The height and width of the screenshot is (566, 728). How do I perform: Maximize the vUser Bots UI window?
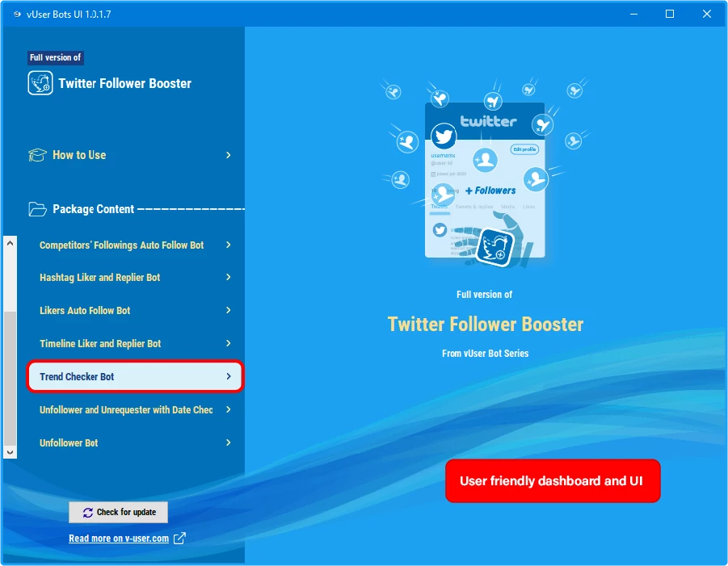[x=670, y=14]
